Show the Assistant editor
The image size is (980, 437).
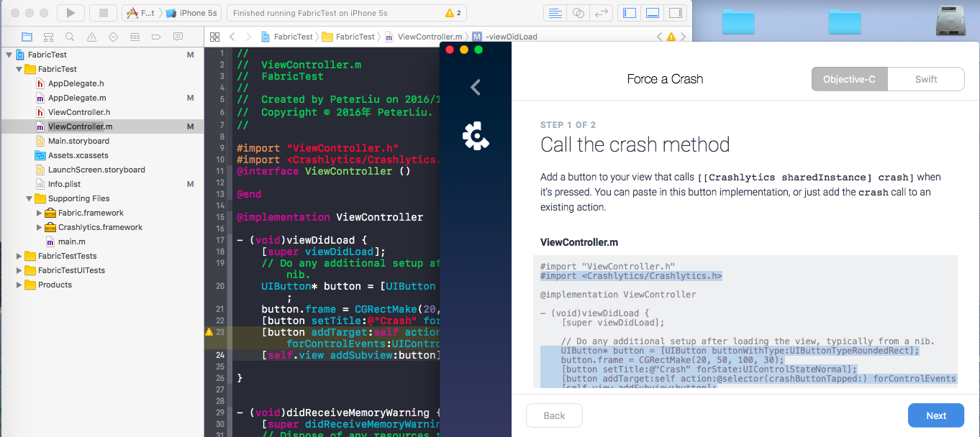click(579, 12)
